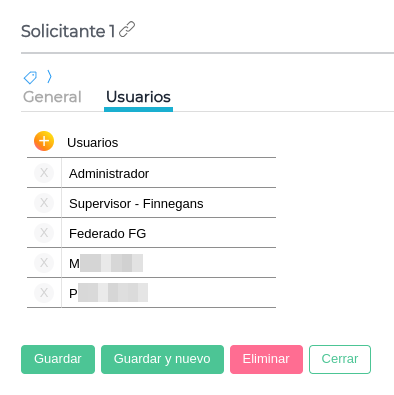Click the Solicitante 1 title

pos(68,31)
